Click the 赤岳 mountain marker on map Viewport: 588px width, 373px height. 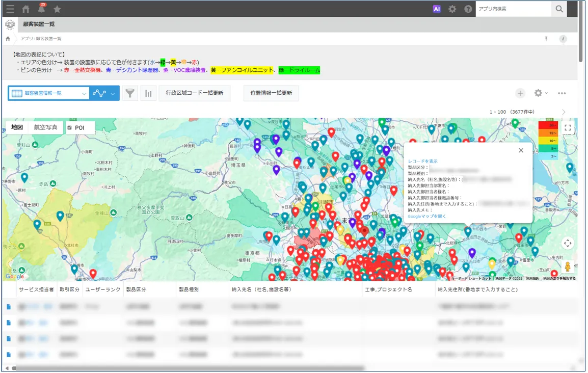(53, 183)
